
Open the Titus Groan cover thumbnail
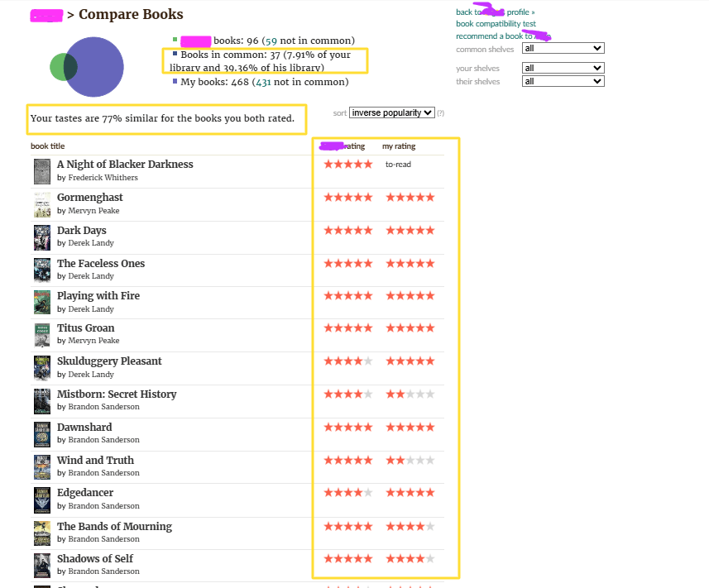42,335
